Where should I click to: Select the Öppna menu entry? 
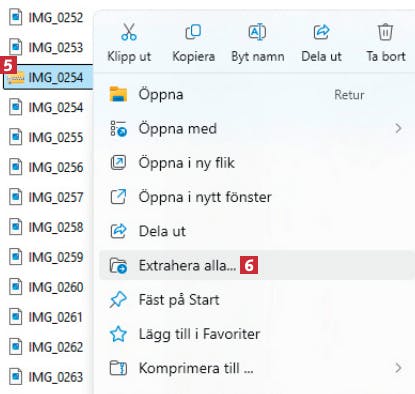tap(257, 94)
